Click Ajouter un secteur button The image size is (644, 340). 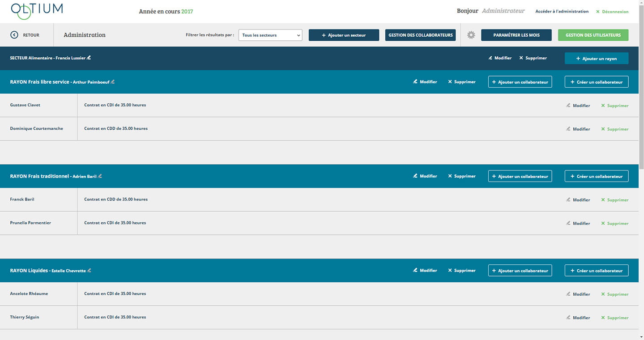coord(344,35)
